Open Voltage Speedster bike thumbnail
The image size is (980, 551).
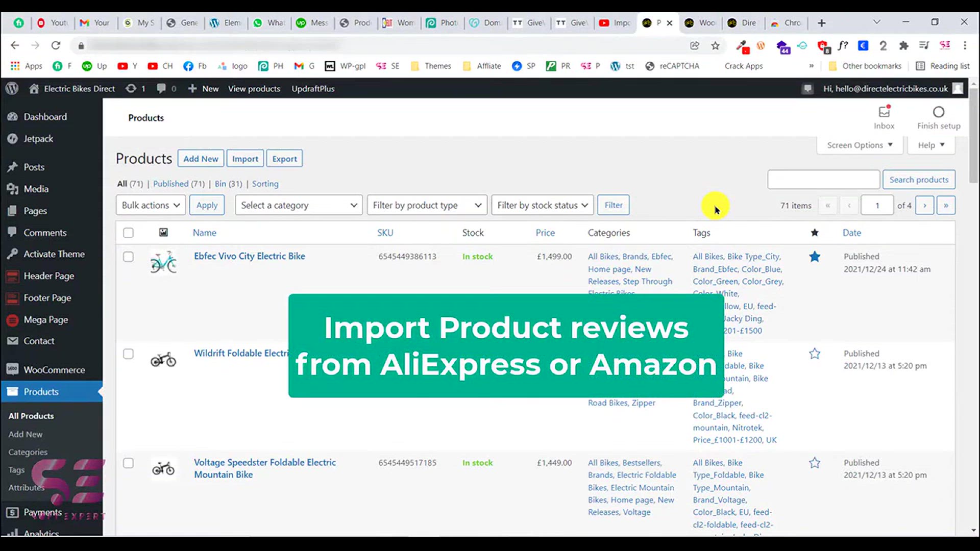click(163, 469)
